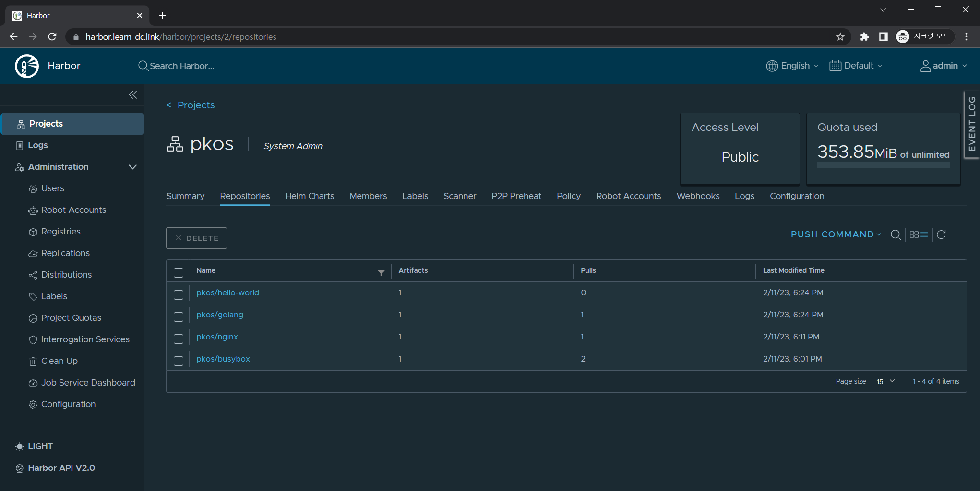Open the pkos/golang repository link
The height and width of the screenshot is (491, 980).
point(220,315)
